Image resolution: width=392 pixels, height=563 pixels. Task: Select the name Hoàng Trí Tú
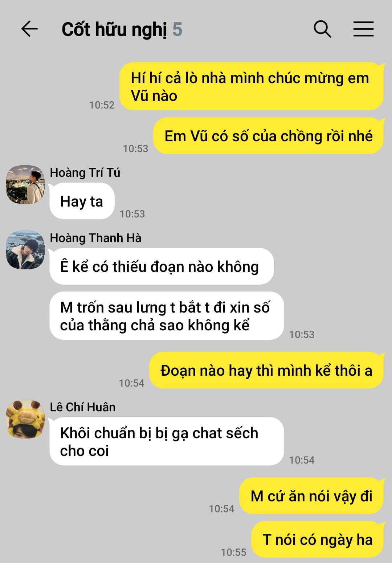(85, 172)
